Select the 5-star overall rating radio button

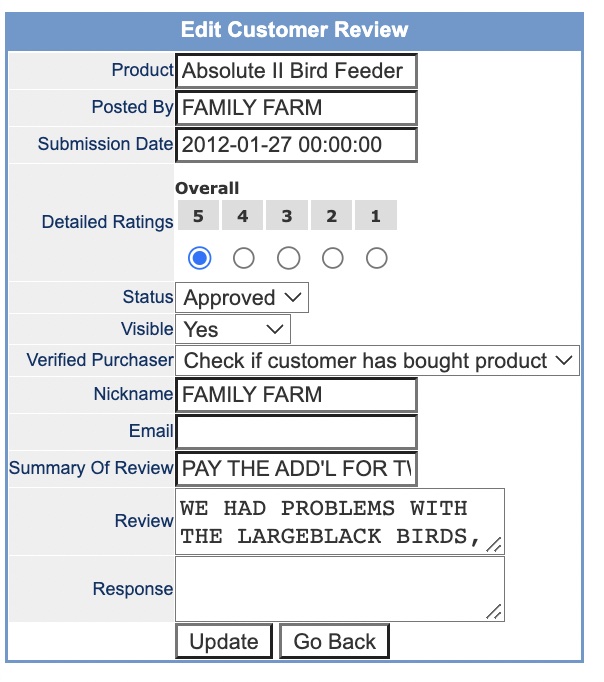point(200,258)
